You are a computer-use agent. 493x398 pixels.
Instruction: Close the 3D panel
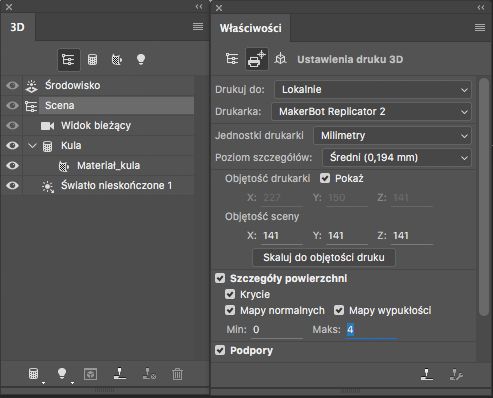click(9, 7)
